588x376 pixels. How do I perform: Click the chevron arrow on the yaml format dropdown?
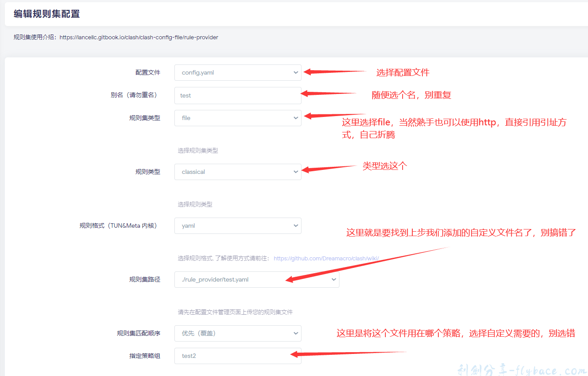point(295,226)
